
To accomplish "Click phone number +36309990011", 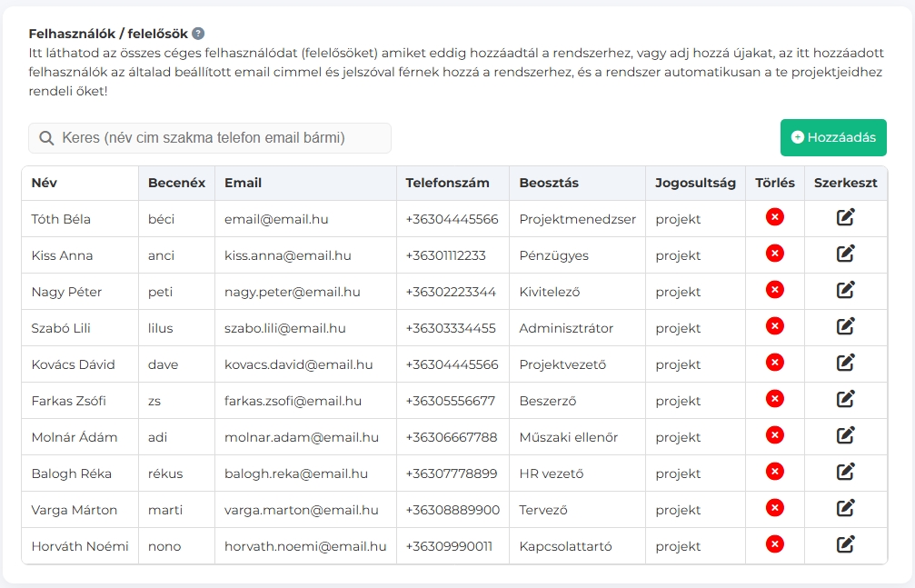I will point(450,546).
